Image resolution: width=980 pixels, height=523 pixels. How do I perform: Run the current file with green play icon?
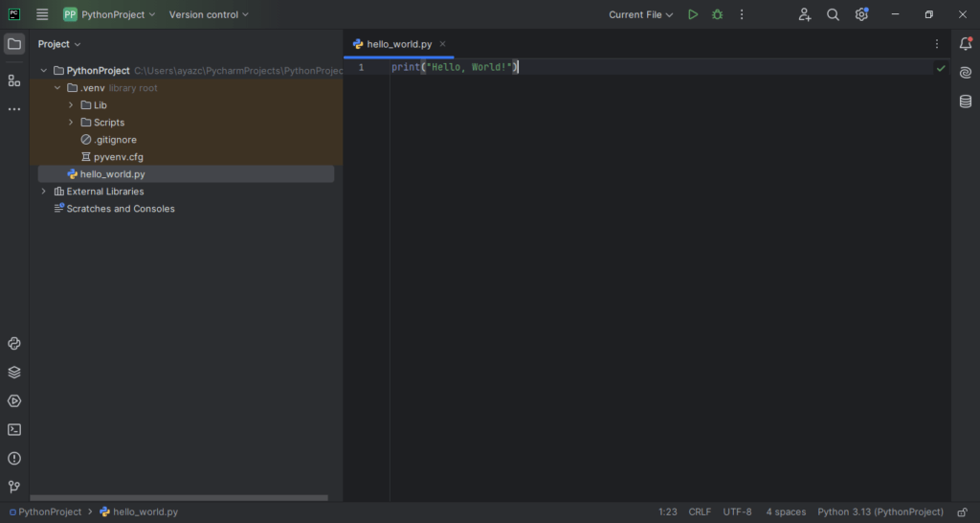pyautogui.click(x=693, y=14)
